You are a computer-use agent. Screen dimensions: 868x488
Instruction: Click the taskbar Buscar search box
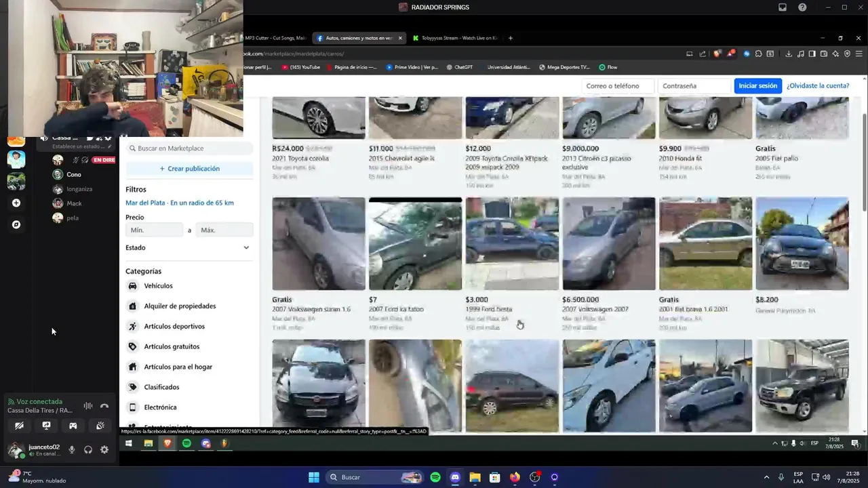[375, 477]
